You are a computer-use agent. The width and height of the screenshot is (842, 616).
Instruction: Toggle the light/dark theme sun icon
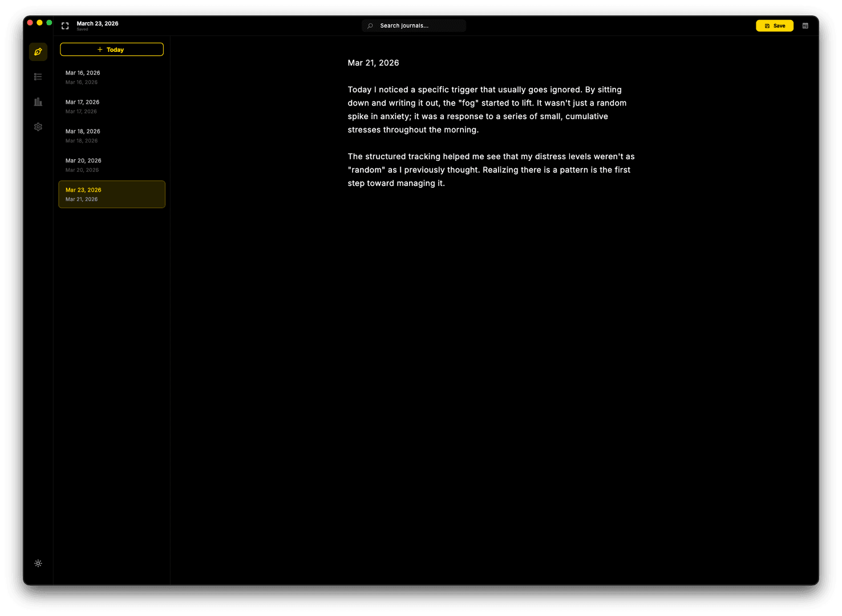click(x=38, y=564)
